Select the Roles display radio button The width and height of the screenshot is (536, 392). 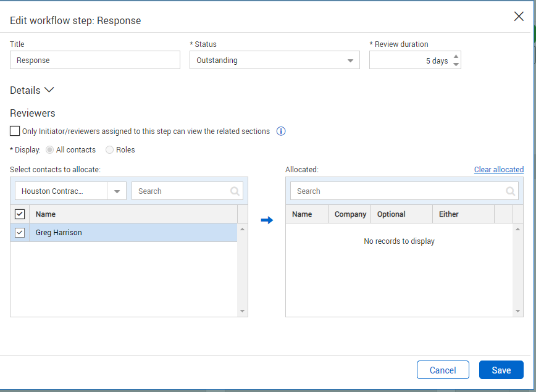pos(109,150)
